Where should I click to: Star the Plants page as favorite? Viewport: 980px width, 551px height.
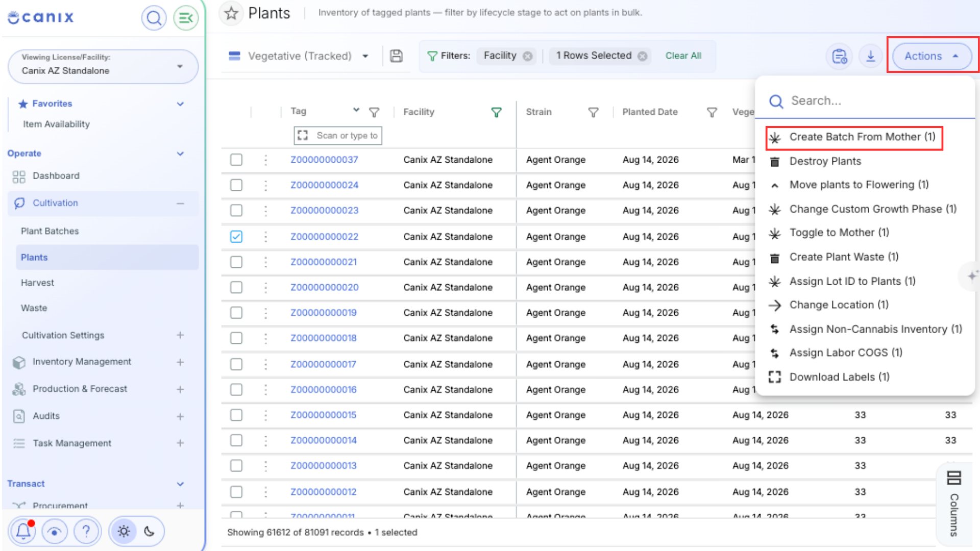tap(231, 13)
